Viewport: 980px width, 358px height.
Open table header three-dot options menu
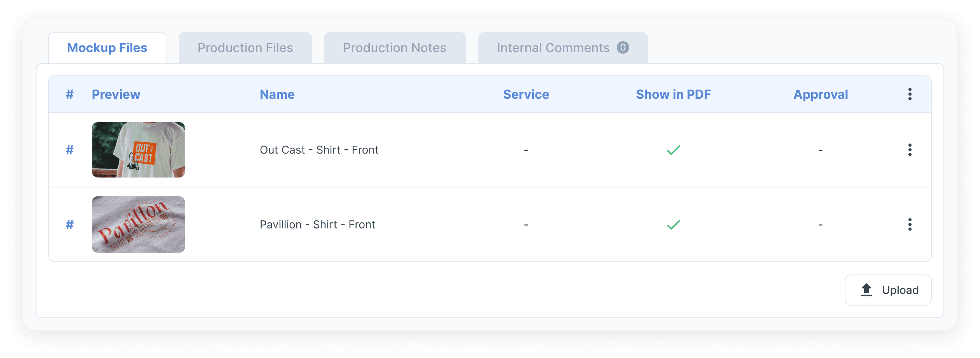910,94
